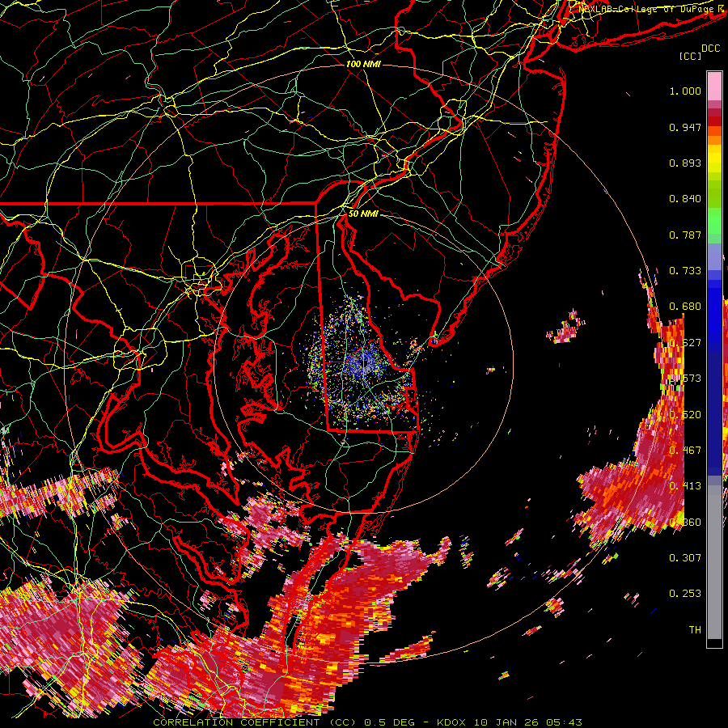Click the 0.840 value on the scale
This screenshot has height=728, width=728.
[x=685, y=199]
